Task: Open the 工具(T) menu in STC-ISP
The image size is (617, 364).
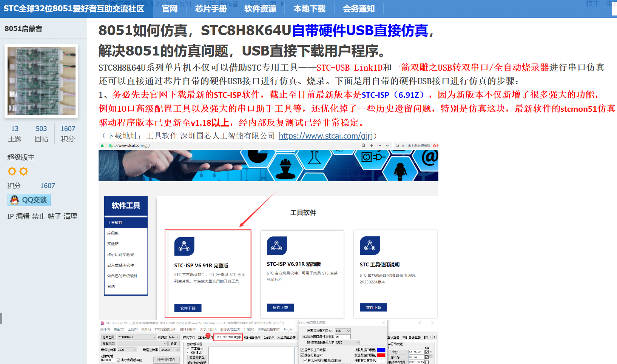Action: pyautogui.click(x=133, y=329)
